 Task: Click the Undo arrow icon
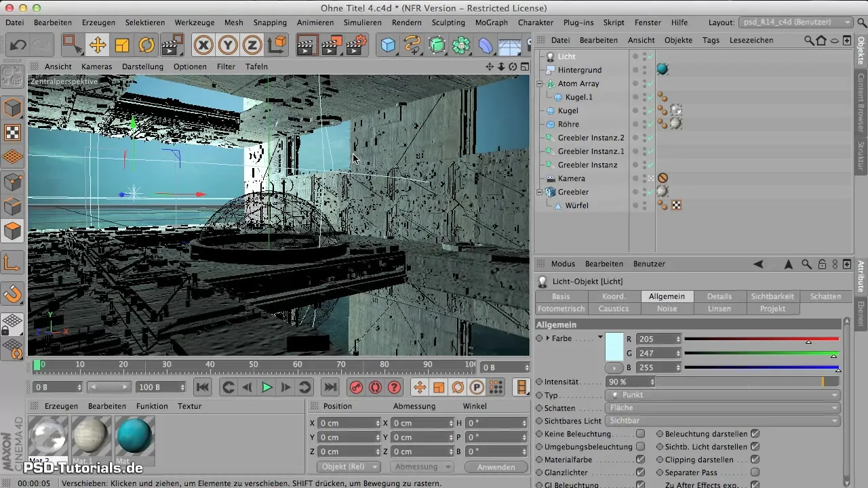pos(18,45)
